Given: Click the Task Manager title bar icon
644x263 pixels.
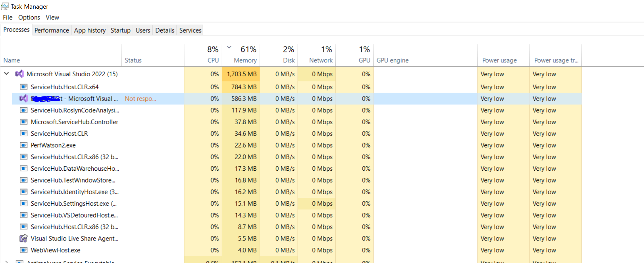Looking at the screenshot, I should click(x=5, y=6).
